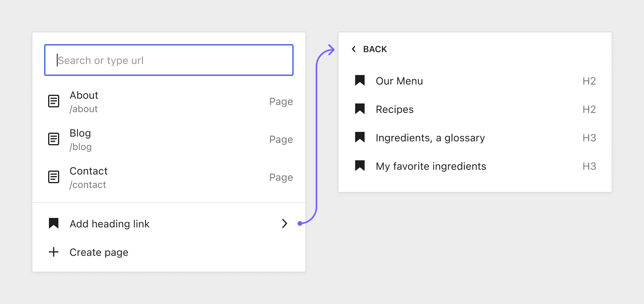Click the plus icon beside Create page
The width and height of the screenshot is (644, 304).
pyautogui.click(x=53, y=252)
